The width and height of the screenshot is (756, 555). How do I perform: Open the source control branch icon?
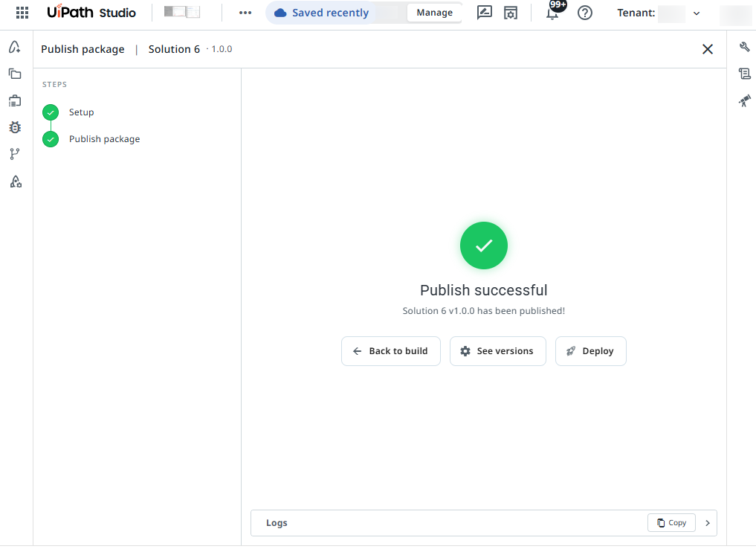(15, 154)
